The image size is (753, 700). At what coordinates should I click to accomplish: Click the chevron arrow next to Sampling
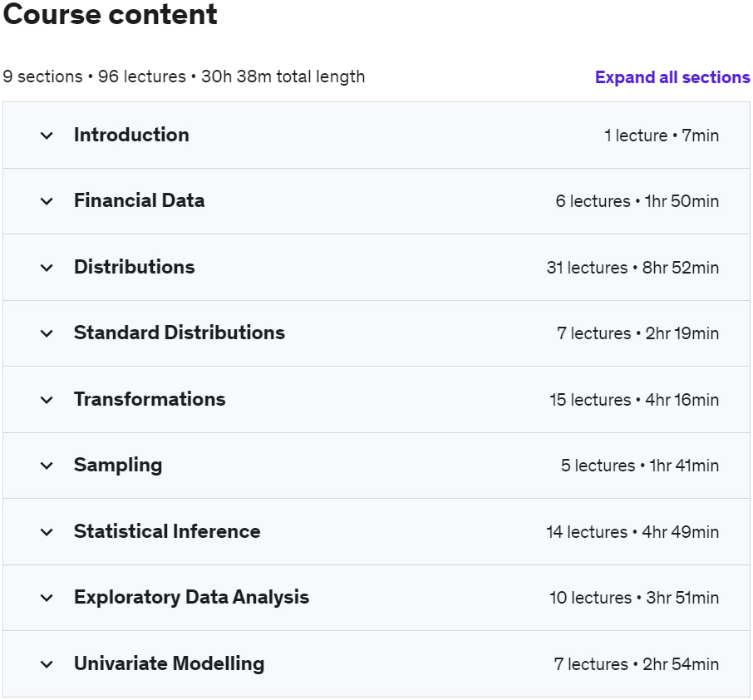[47, 466]
